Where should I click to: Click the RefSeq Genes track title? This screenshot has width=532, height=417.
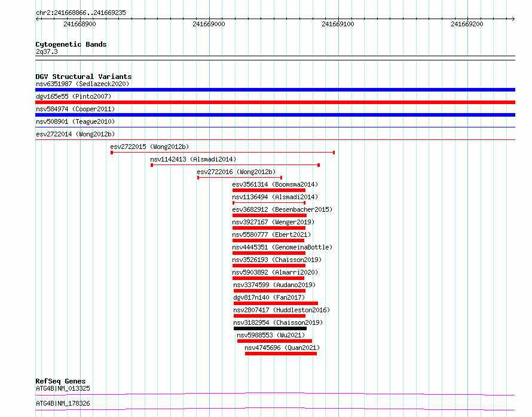[x=61, y=381]
